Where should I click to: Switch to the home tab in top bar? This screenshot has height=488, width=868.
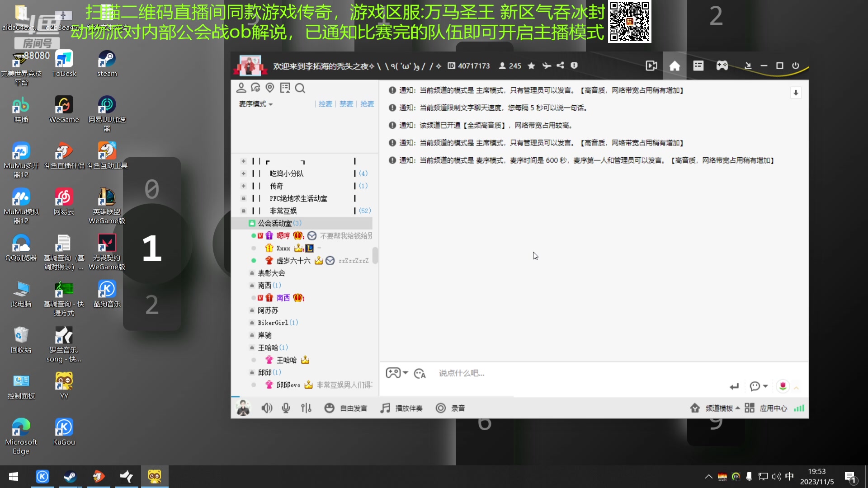(x=674, y=66)
